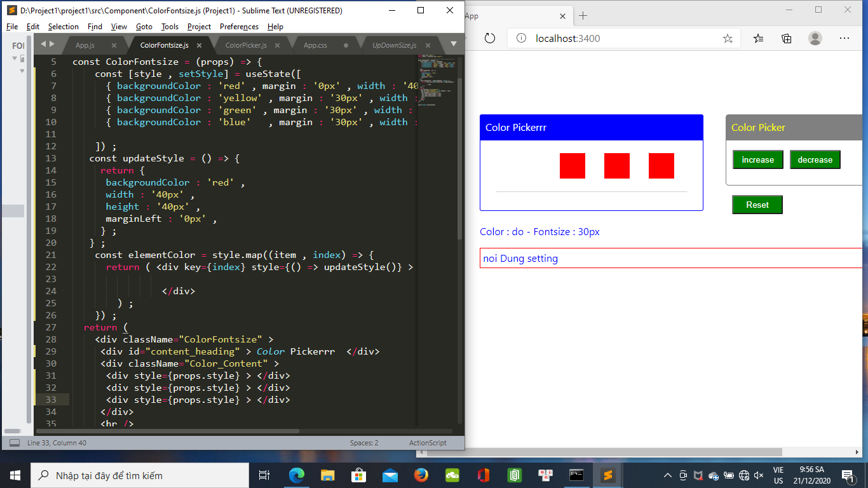Open Firefox from the taskbar
This screenshot has width=868, height=488.
click(x=421, y=475)
